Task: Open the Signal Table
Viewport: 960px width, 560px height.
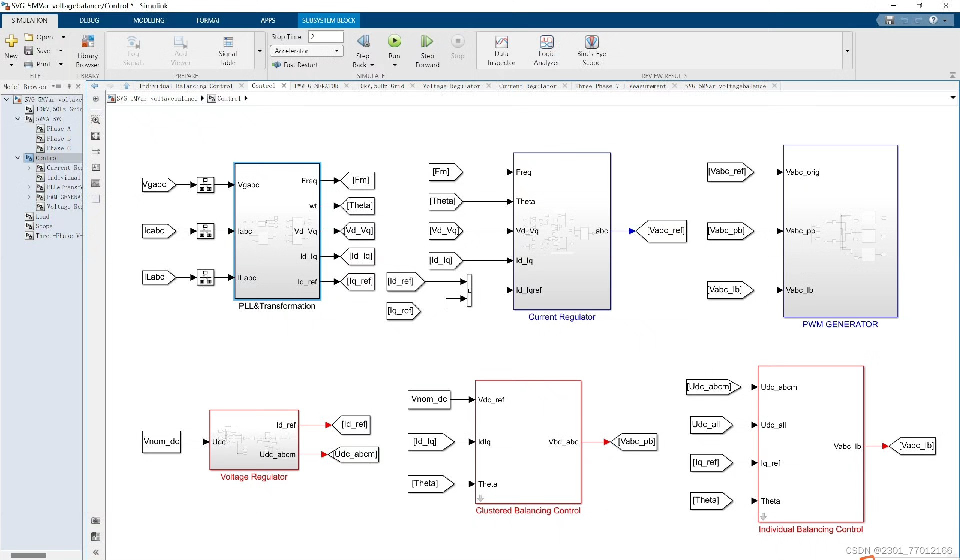Action: click(x=228, y=51)
